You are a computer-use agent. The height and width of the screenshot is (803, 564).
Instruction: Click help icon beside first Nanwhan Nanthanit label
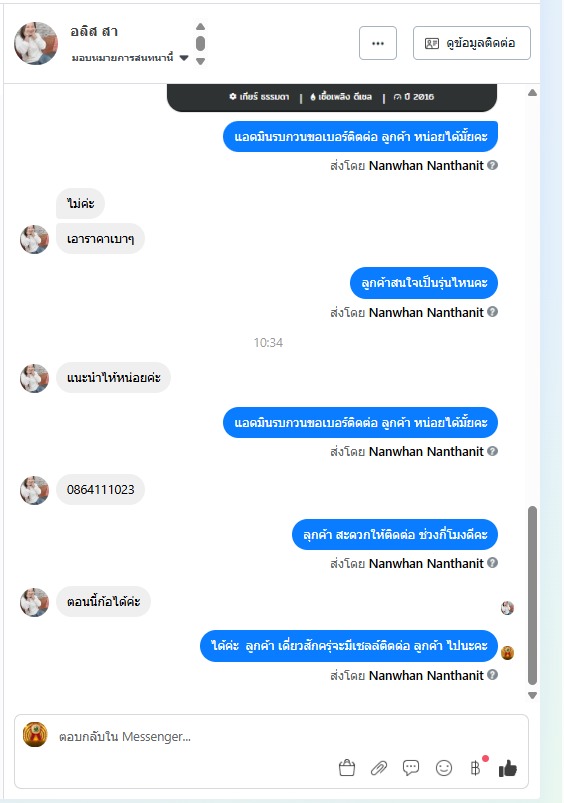(x=492, y=165)
